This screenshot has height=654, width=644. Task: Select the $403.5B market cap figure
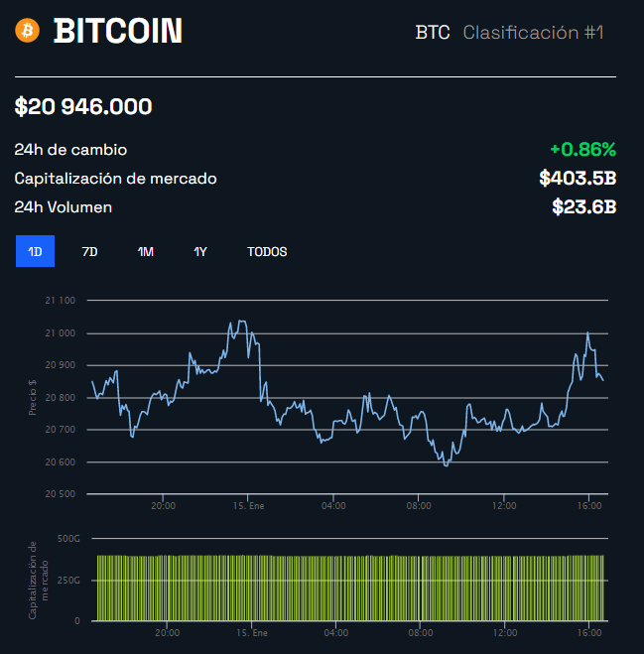578,179
